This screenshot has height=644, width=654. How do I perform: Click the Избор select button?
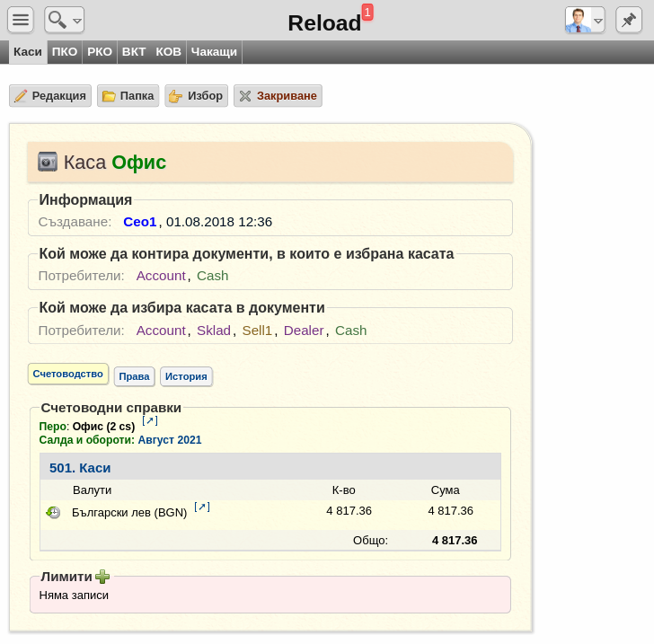(196, 96)
